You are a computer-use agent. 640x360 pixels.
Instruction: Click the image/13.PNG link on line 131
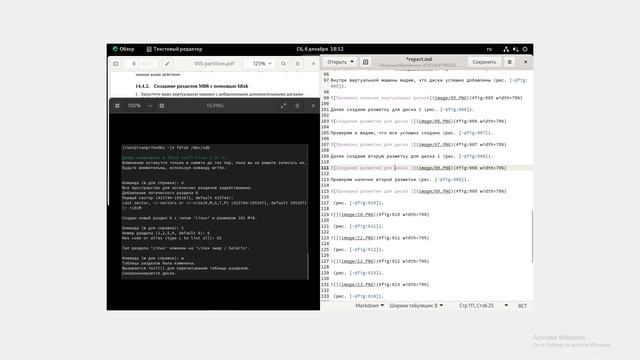pos(358,284)
